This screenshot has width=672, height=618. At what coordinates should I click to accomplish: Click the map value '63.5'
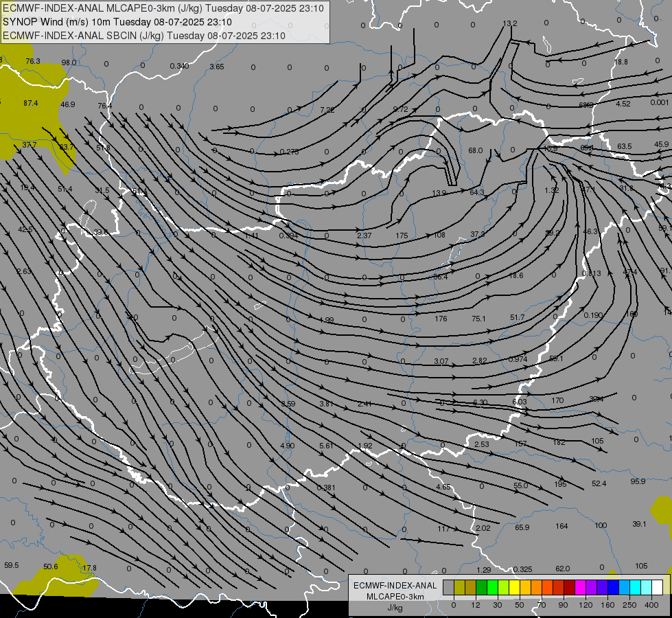point(625,146)
